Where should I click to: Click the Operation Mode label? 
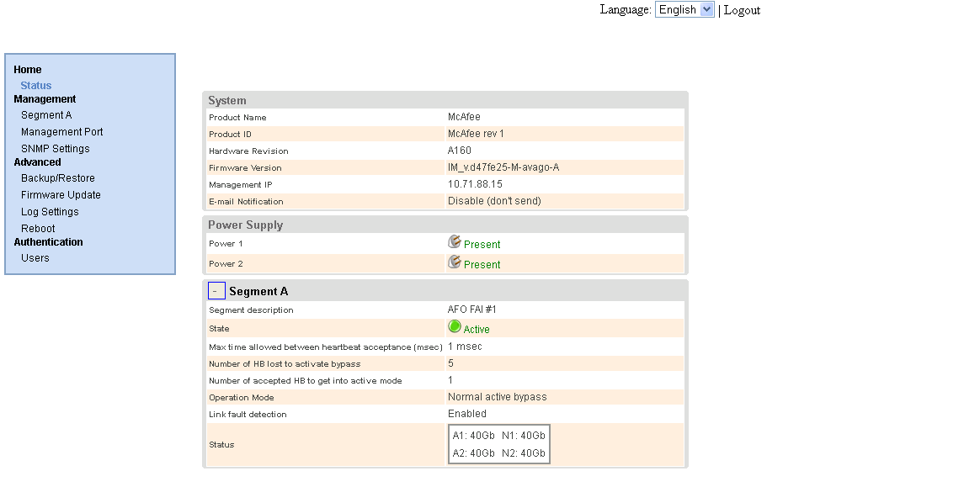coord(242,398)
